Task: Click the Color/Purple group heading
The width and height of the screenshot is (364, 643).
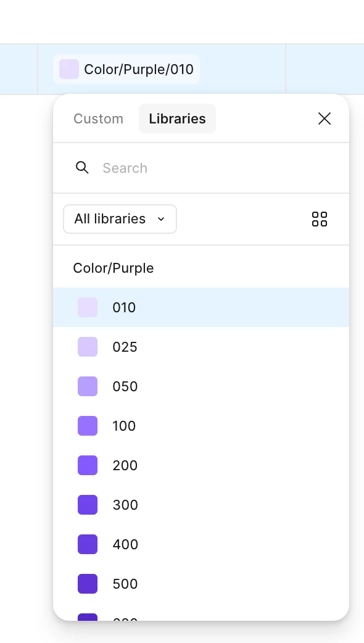Action: (x=113, y=268)
